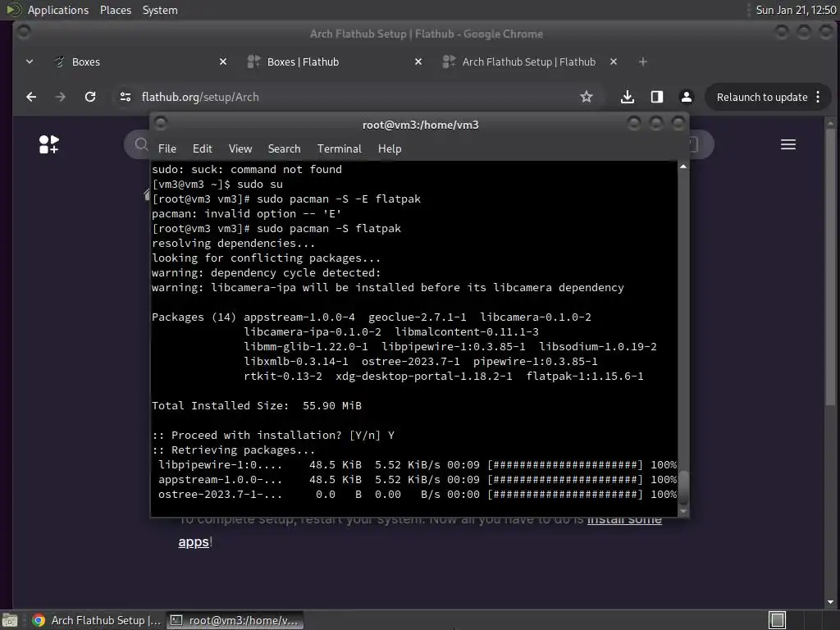
Task: Expand Chrome tab search dropdown
Action: (x=30, y=62)
